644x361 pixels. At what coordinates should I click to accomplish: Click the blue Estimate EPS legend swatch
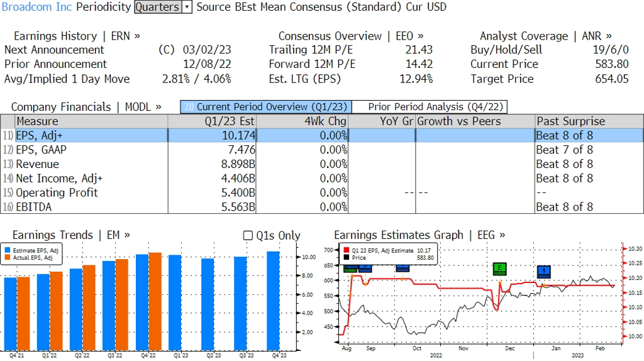click(8, 250)
